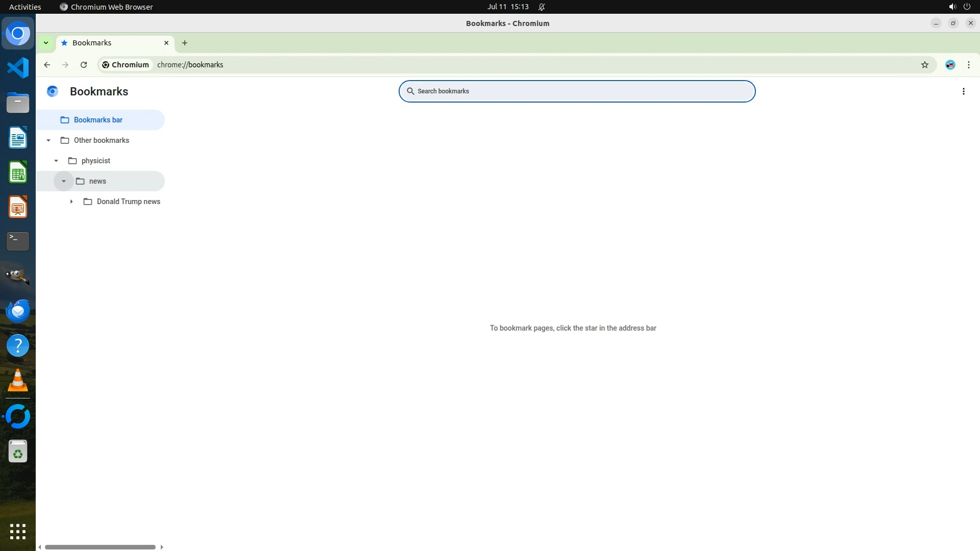Launch Visual Studio Code from dock
The width and height of the screenshot is (980, 551).
[x=18, y=68]
